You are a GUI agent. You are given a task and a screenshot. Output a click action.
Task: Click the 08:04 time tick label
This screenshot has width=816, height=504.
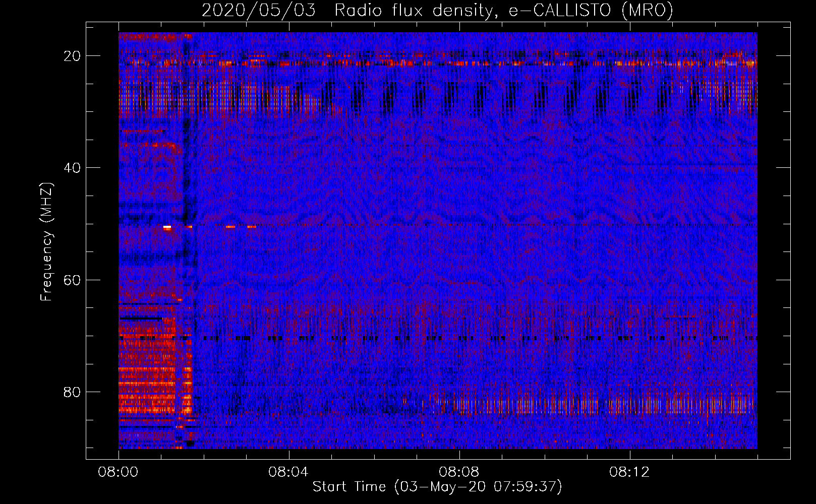click(x=288, y=472)
